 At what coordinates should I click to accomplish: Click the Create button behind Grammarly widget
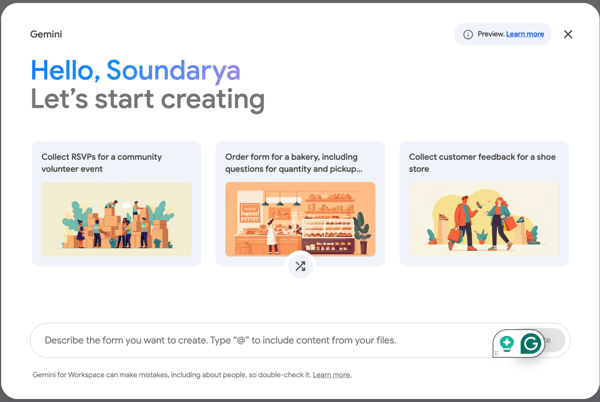pyautogui.click(x=553, y=340)
